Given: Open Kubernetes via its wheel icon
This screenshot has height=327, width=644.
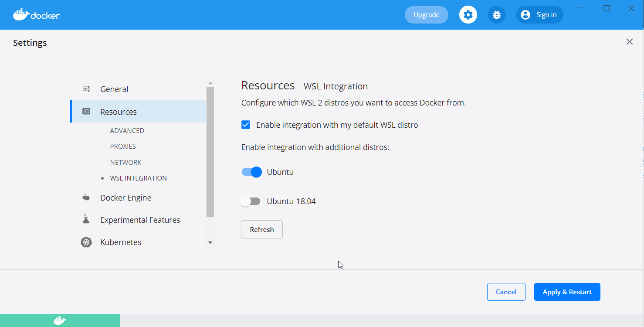Looking at the screenshot, I should pyautogui.click(x=86, y=242).
